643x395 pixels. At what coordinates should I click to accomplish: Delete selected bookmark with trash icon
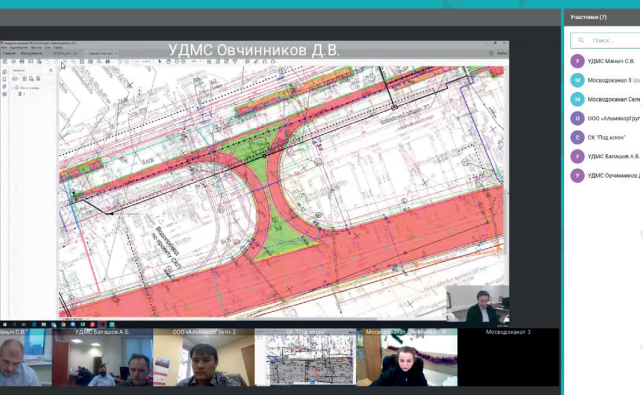click(25, 79)
